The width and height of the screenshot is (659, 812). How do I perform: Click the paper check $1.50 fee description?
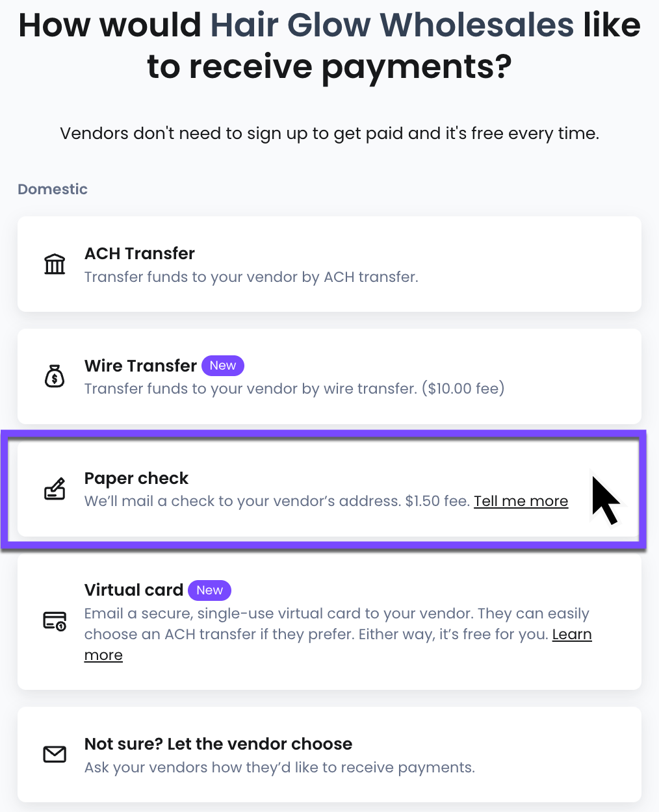[278, 501]
